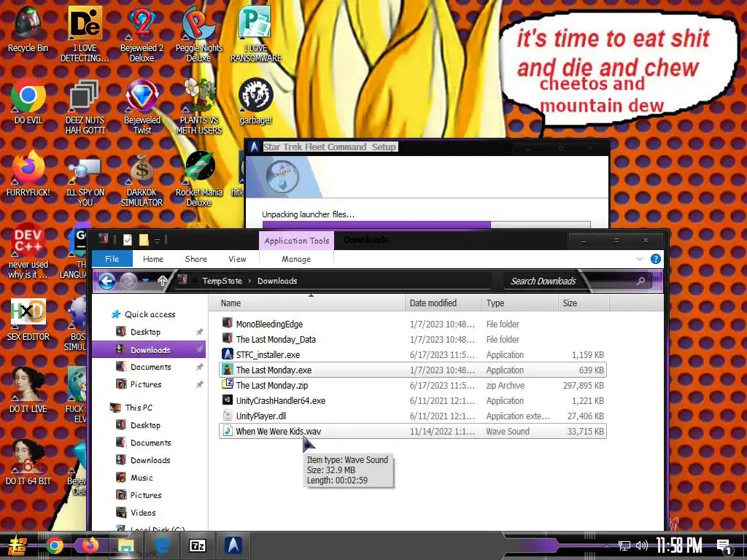Go up one folder level arrow
The width and height of the screenshot is (747, 560).
click(x=163, y=281)
